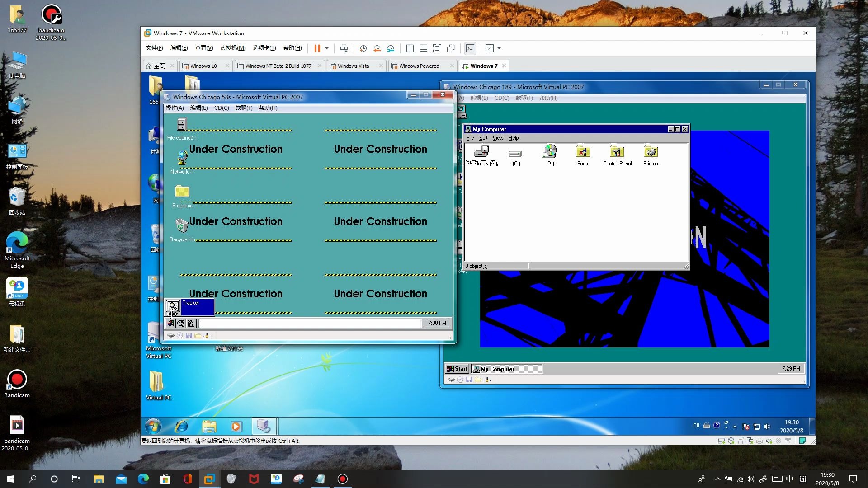The width and height of the screenshot is (868, 488).
Task: Open the power options dropdown arrow
Action: [x=327, y=48]
